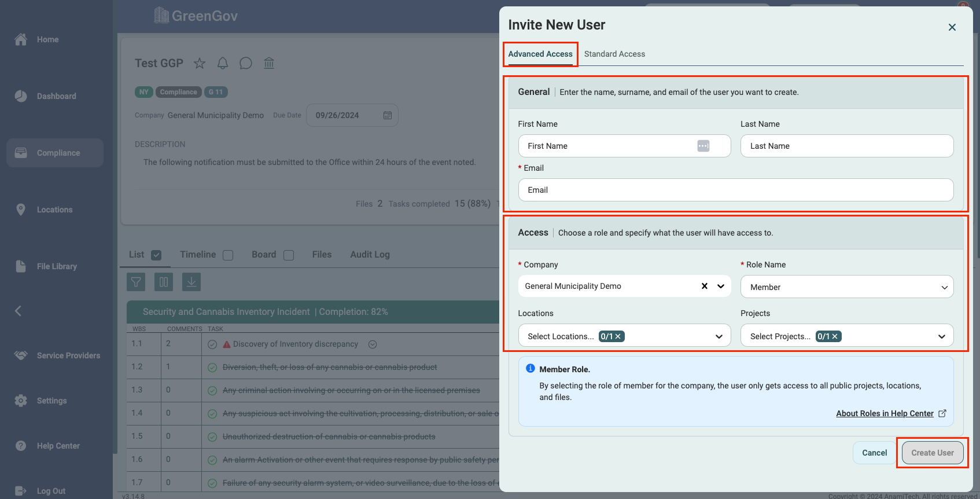Screen dimensions: 980x499
Task: Open the due date calendar icon
Action: tap(388, 115)
